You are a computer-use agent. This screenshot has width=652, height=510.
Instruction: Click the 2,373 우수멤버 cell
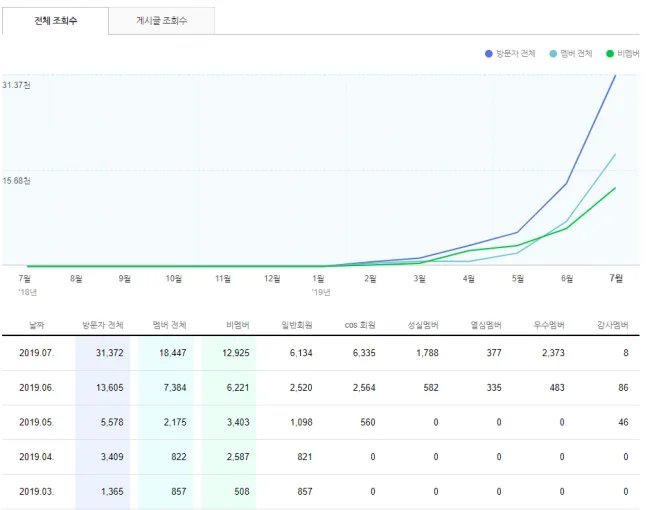tap(553, 353)
